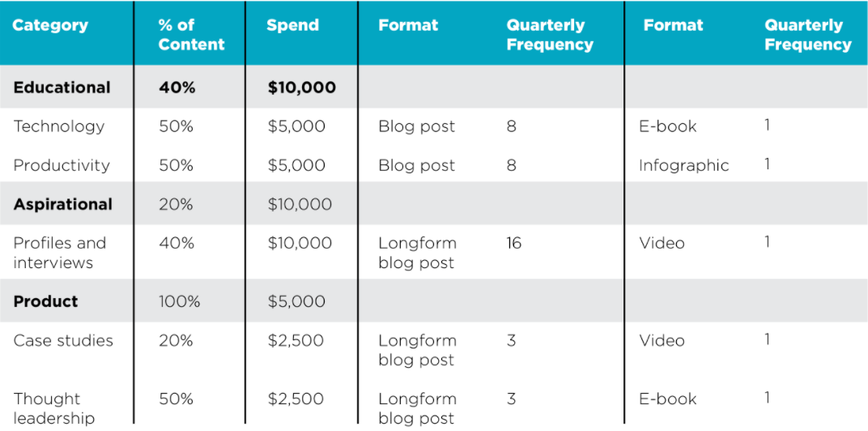
Task: Select the $2,500 spend for Thought leadership
Action: click(296, 399)
